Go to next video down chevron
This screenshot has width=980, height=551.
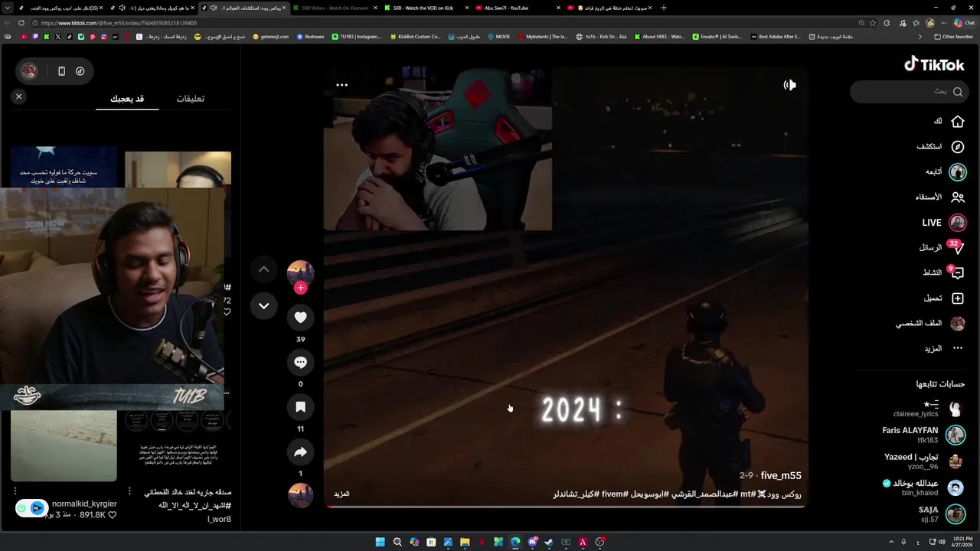pos(263,306)
